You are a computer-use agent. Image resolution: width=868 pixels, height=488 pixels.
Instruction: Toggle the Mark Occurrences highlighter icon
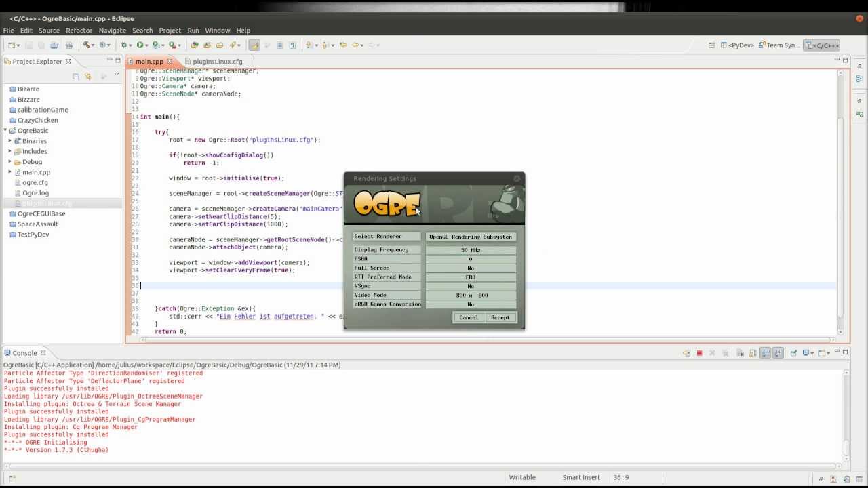(x=254, y=45)
